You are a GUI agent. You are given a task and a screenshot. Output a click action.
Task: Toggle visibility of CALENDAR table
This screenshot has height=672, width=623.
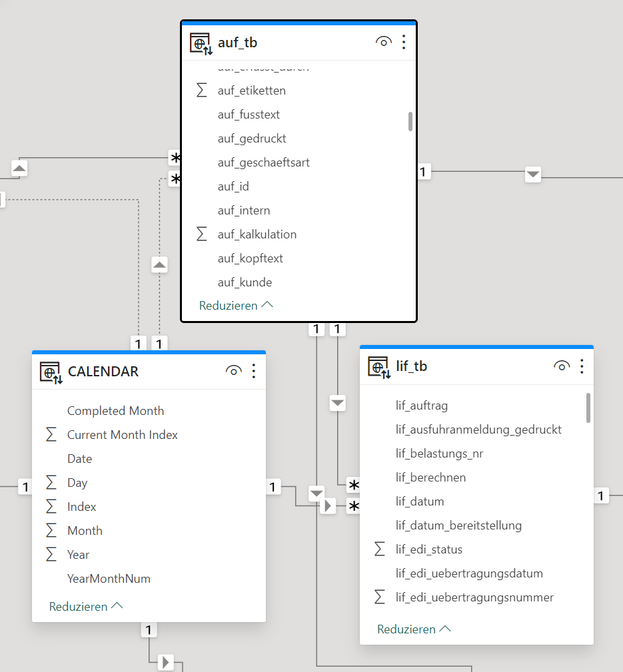click(x=234, y=371)
